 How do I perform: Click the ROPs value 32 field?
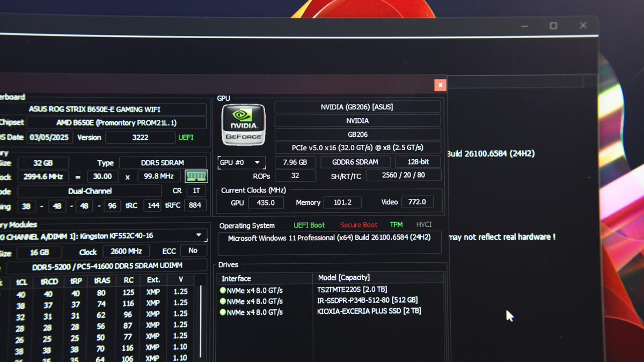click(x=295, y=175)
